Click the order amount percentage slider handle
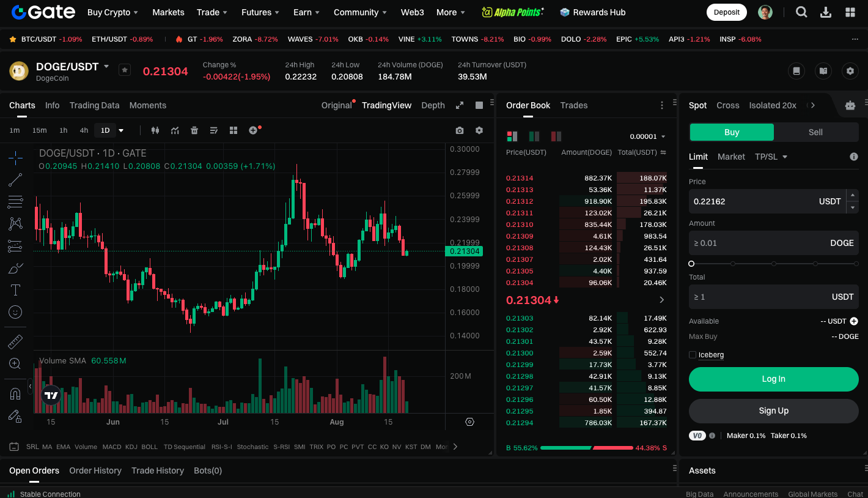Image resolution: width=868 pixels, height=498 pixels. point(691,264)
